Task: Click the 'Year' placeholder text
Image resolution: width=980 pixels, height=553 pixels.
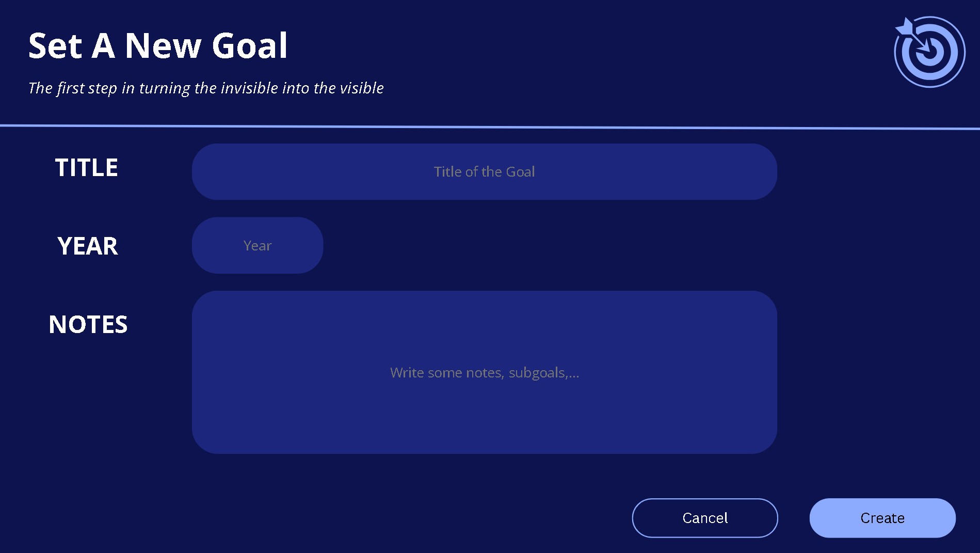Action: [258, 246]
